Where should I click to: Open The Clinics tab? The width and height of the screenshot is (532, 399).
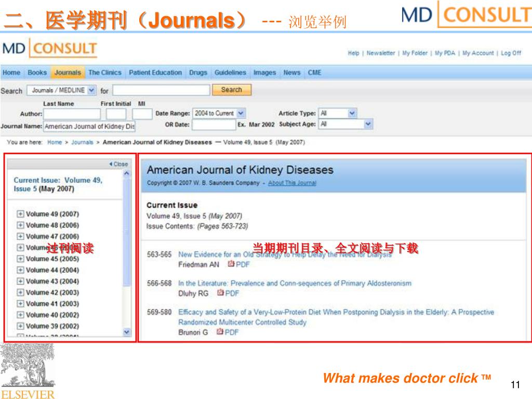(x=105, y=73)
